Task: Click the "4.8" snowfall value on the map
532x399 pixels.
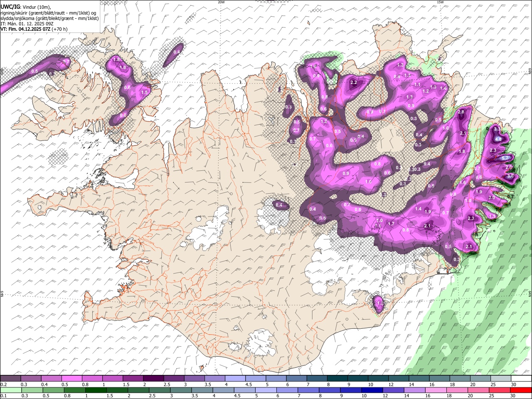Action: pyautogui.click(x=498, y=139)
